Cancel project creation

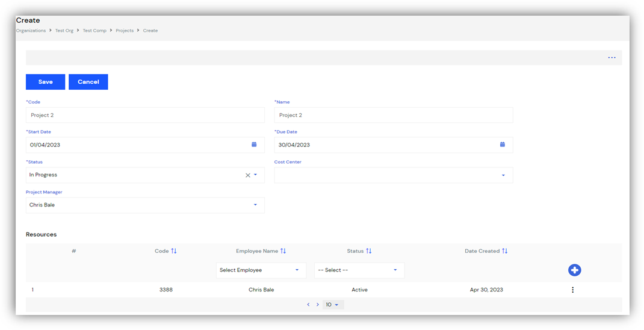[x=88, y=82]
